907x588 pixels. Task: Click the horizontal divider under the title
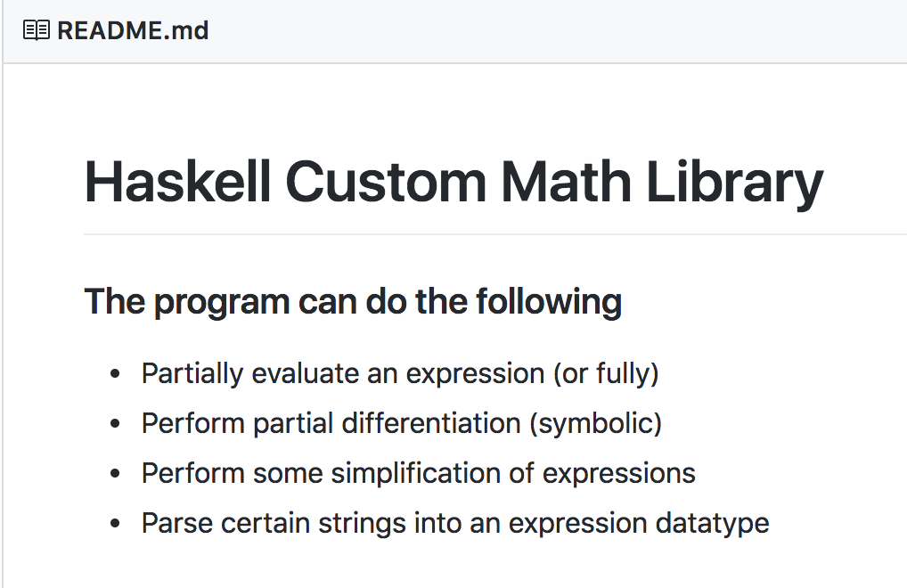(x=495, y=234)
